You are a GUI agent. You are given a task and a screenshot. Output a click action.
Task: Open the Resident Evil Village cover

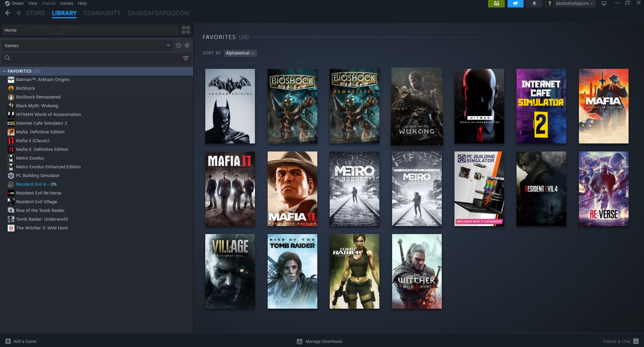pyautogui.click(x=230, y=271)
